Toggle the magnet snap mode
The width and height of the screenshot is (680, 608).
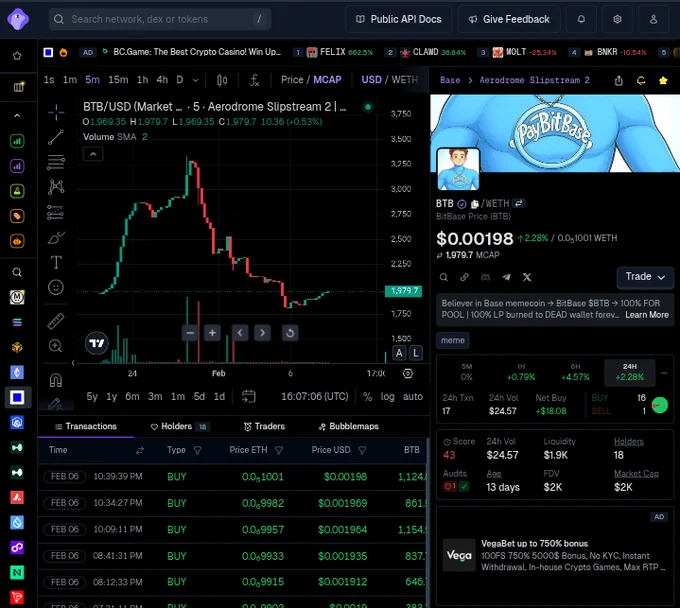(56, 380)
